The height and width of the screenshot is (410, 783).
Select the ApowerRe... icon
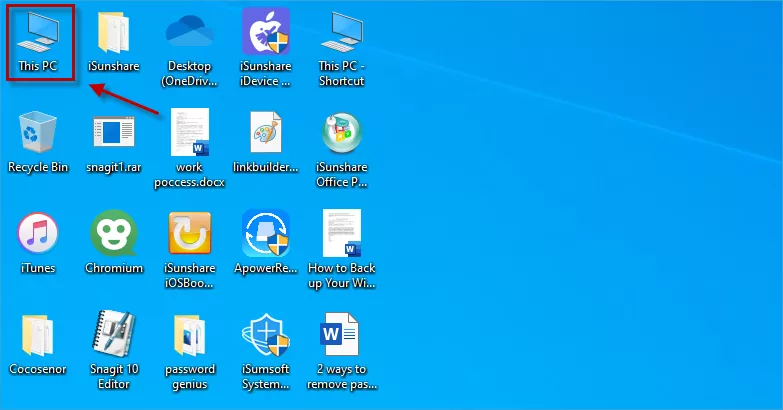click(x=266, y=233)
